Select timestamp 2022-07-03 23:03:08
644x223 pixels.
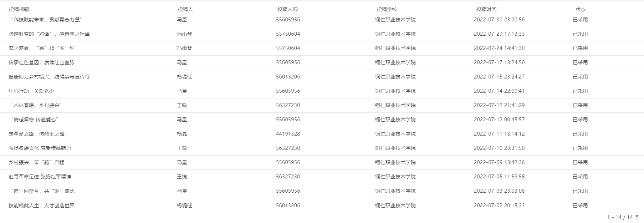coord(499,191)
